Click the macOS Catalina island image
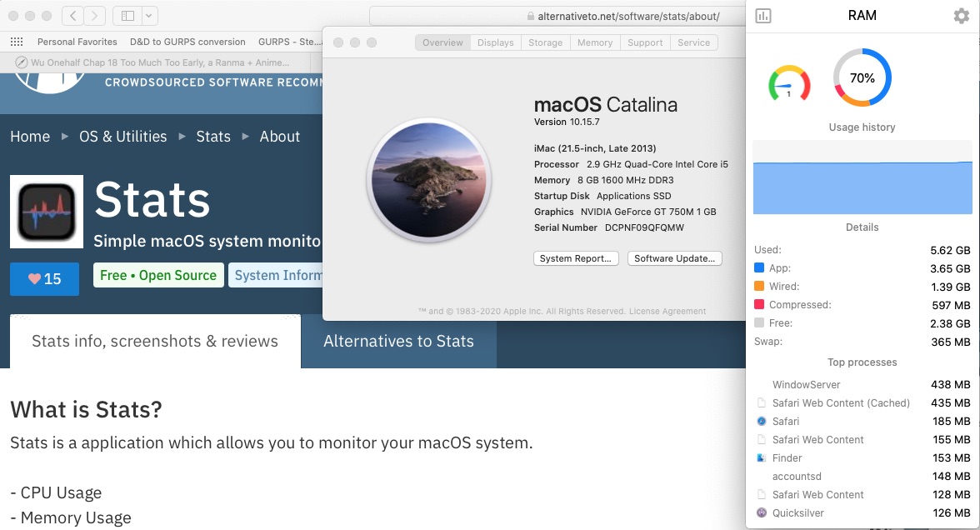The width and height of the screenshot is (980, 530). pos(428,180)
